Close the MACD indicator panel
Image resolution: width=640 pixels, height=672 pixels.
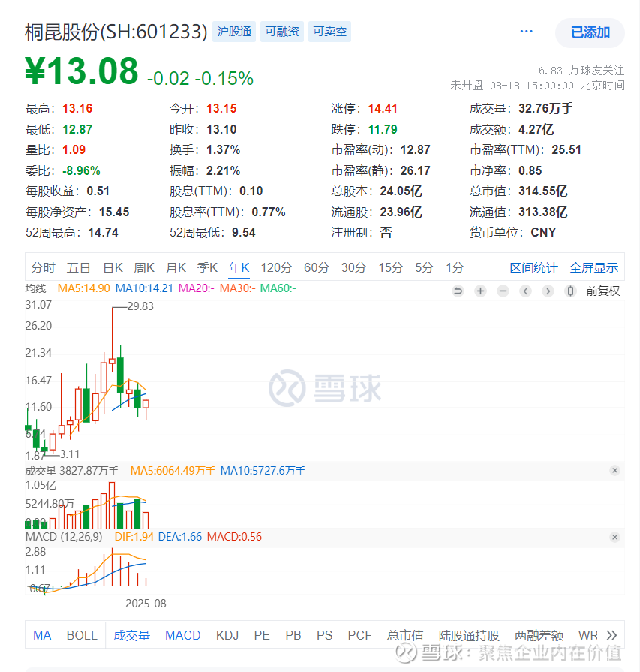(614, 537)
